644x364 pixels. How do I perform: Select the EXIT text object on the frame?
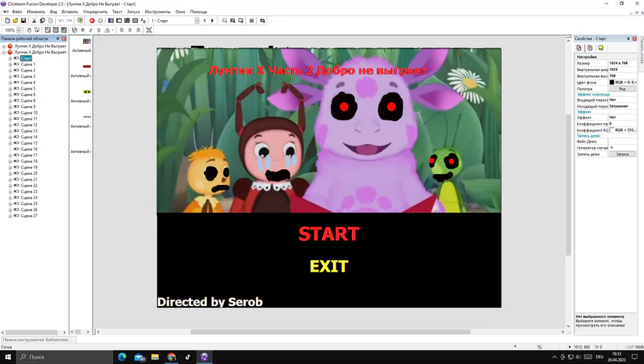329,267
